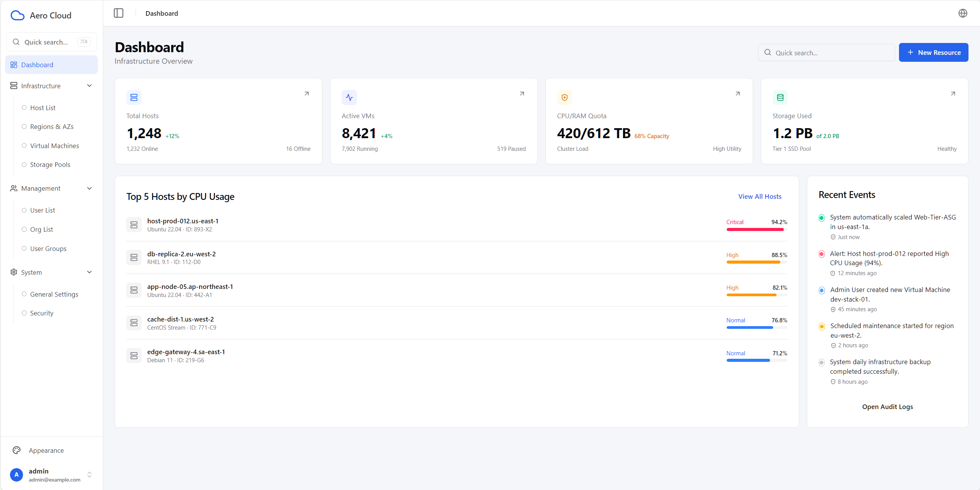Focus the header Quick search field
This screenshot has width=980, height=490.
coord(826,53)
